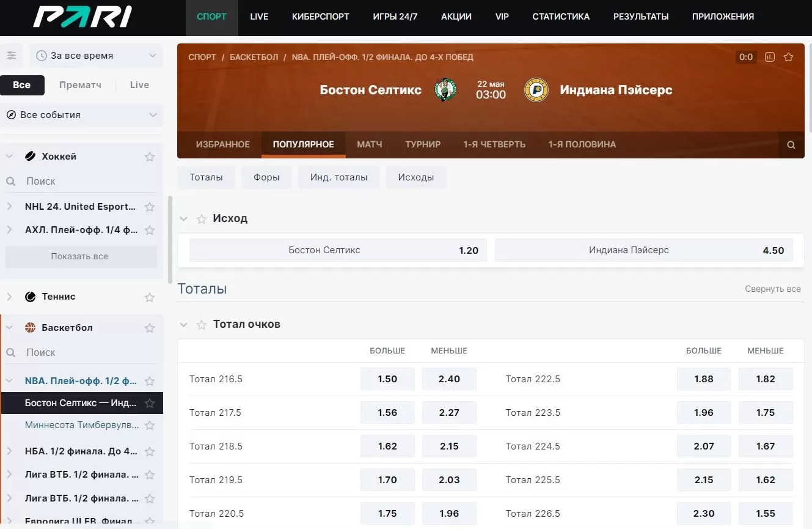This screenshot has height=529, width=812.
Task: Click the sidebar vertical scrollbar
Action: [x=170, y=239]
